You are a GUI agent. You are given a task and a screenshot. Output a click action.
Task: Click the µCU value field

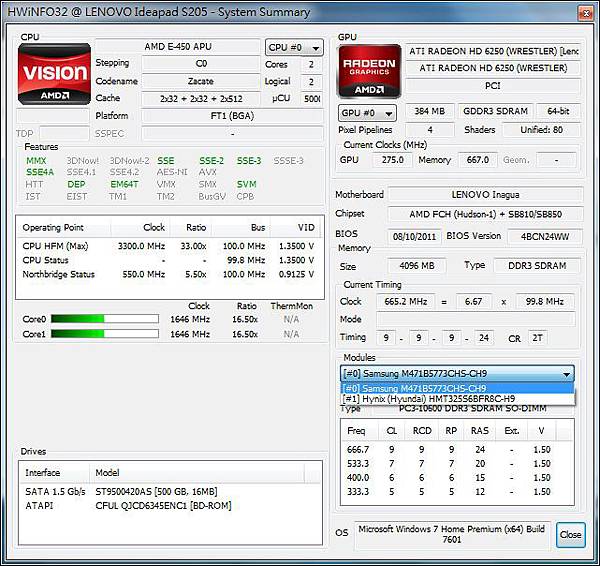coord(311,99)
